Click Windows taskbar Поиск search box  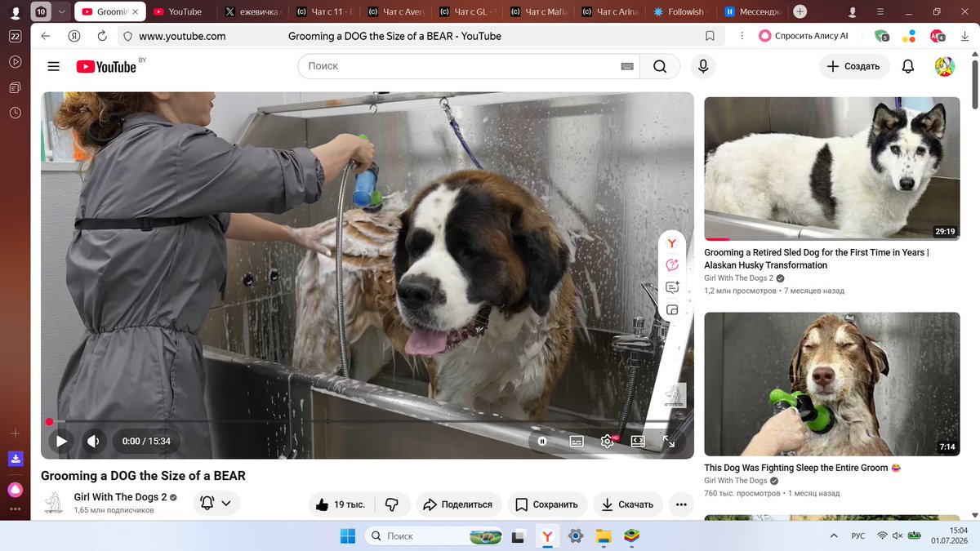coord(433,536)
